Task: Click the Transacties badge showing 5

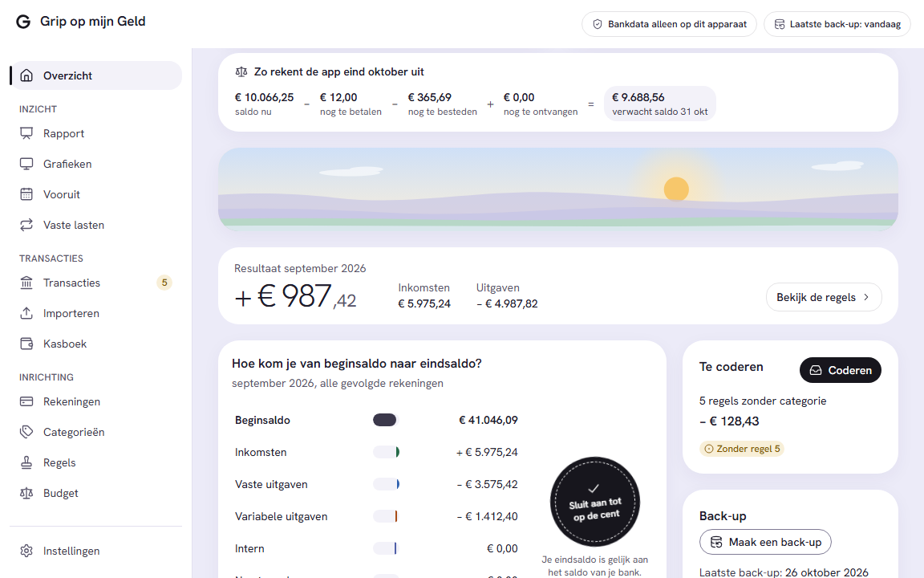Action: coord(164,283)
